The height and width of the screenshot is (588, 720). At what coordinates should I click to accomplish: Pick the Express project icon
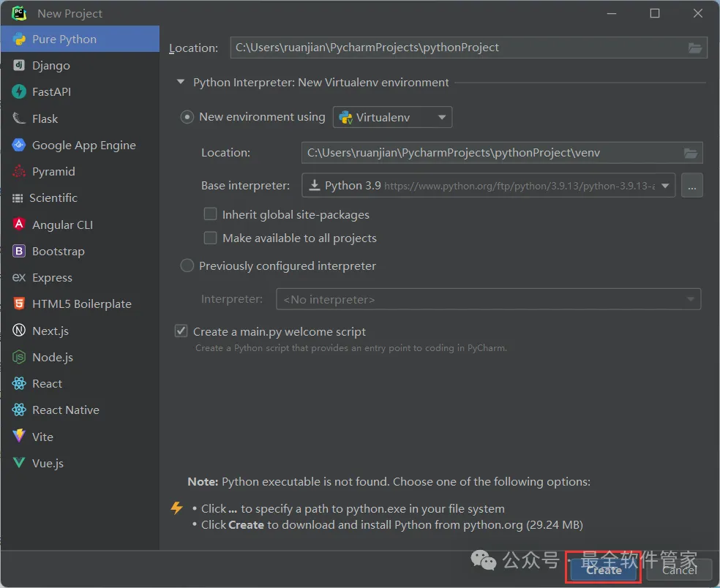coord(19,277)
